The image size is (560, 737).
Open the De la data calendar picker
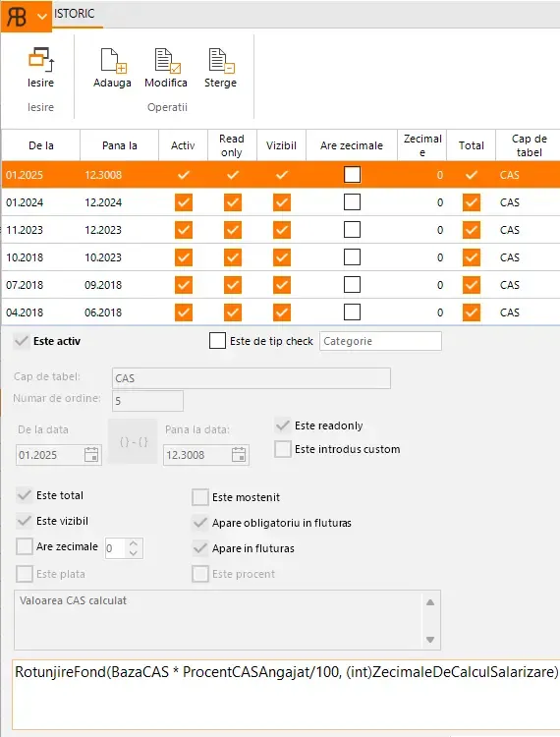pos(91,455)
